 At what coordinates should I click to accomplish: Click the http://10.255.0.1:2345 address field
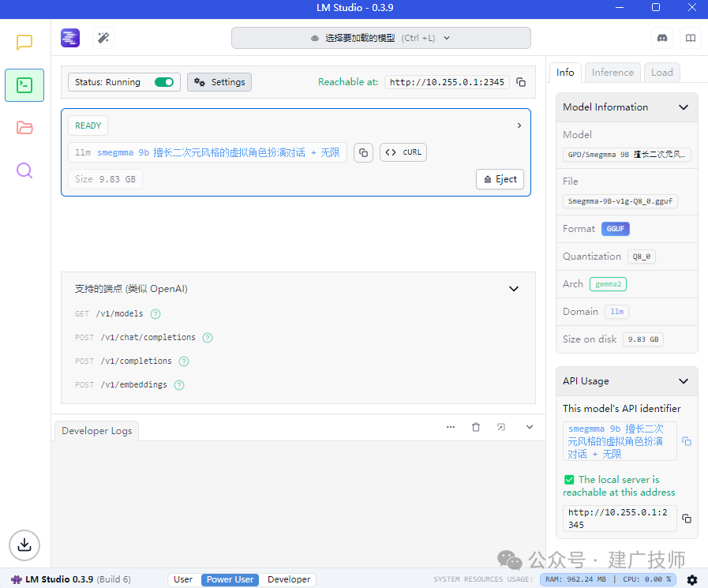[x=447, y=82]
